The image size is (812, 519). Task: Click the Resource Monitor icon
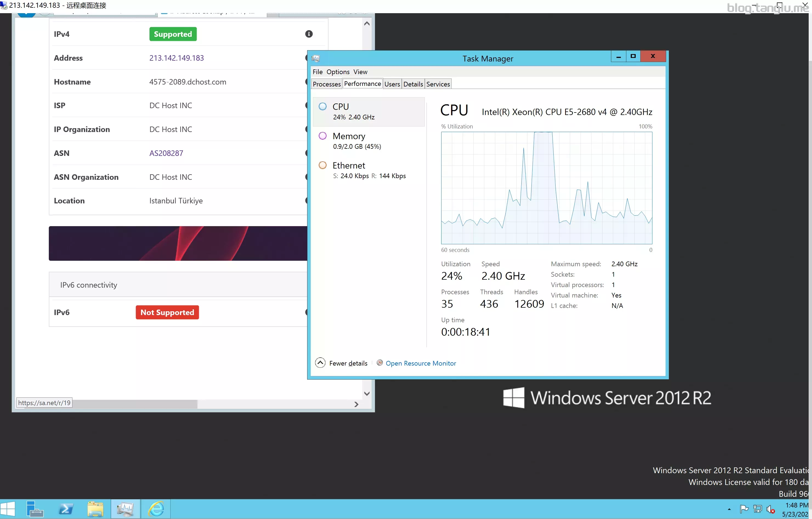[380, 363]
